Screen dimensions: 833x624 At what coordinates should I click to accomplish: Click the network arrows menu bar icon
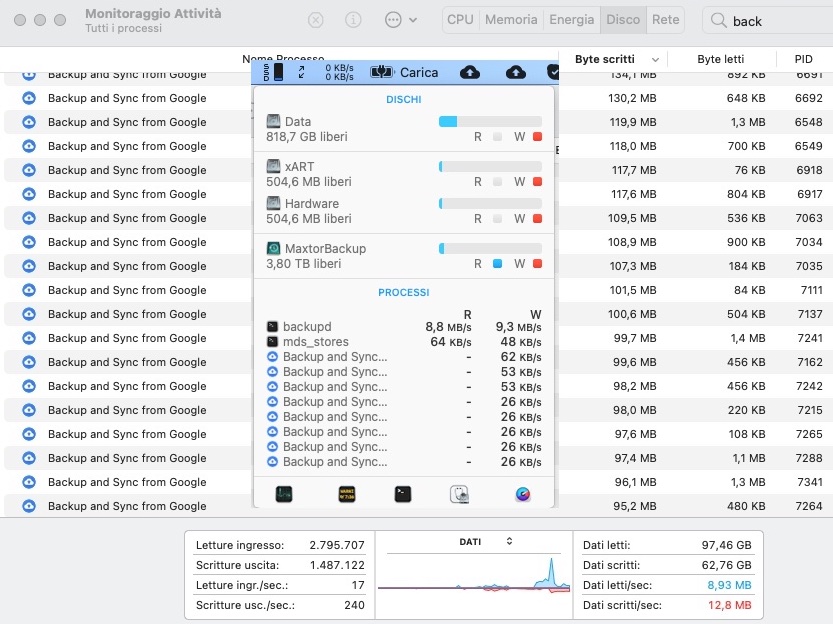[302, 72]
